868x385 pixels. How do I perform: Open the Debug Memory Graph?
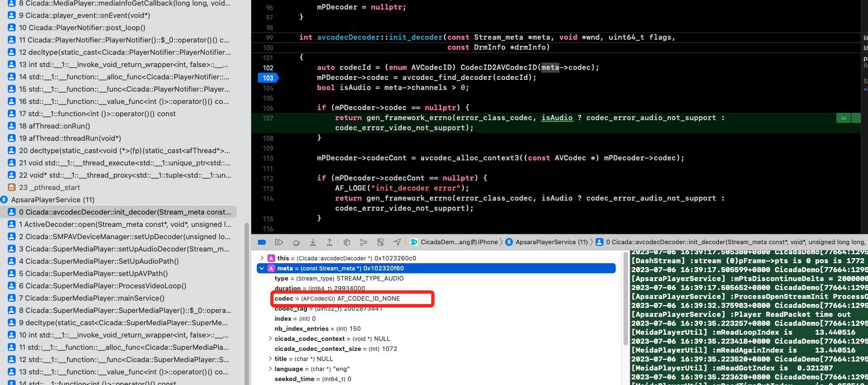pyautogui.click(x=364, y=241)
